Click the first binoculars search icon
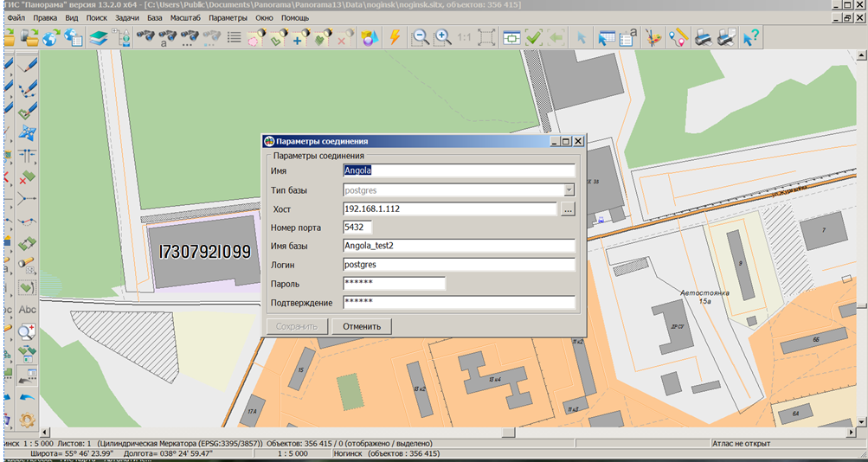 tap(145, 37)
